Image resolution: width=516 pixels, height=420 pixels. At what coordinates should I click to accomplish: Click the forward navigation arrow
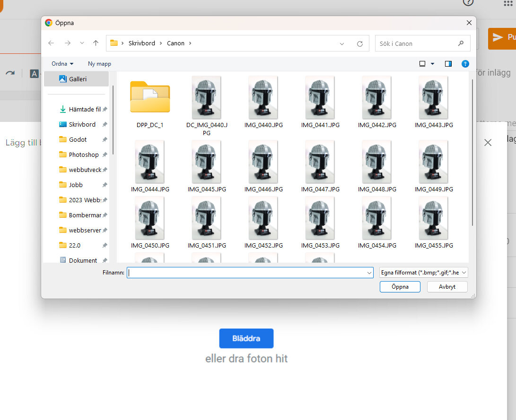[x=68, y=43]
